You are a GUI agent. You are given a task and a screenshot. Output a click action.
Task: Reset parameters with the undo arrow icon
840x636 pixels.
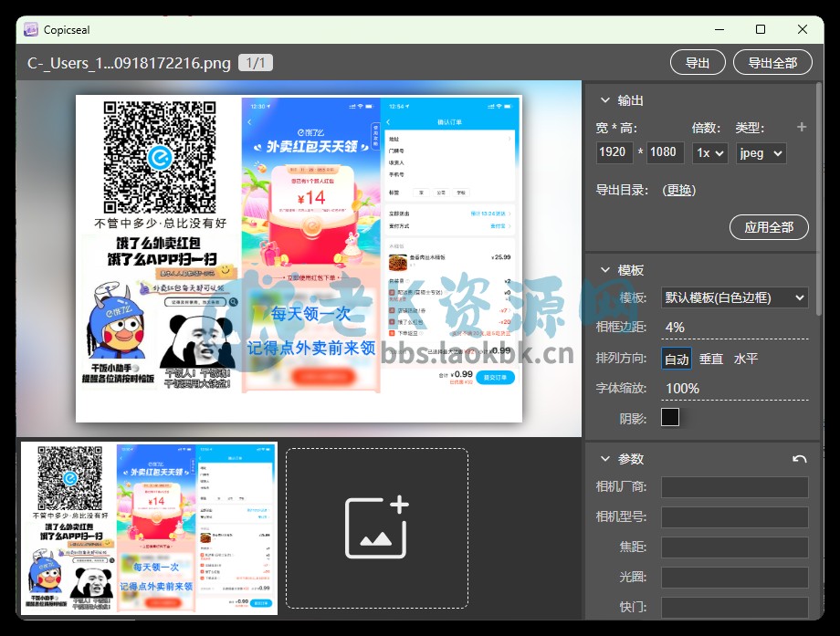click(x=799, y=459)
